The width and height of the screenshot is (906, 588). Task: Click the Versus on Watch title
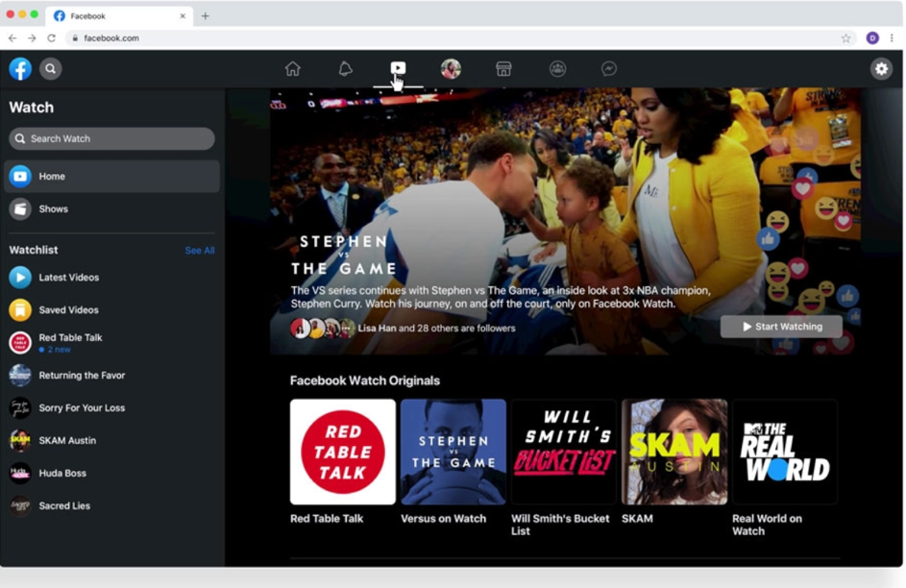pyautogui.click(x=443, y=519)
